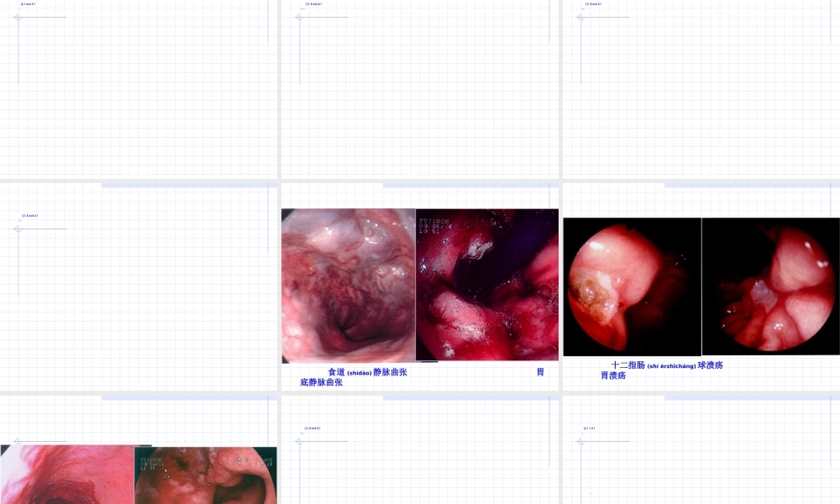Viewport: 840px width, 504px height.
Task: Click the bottom-left slide's left endoscopy image
Action: 67,475
